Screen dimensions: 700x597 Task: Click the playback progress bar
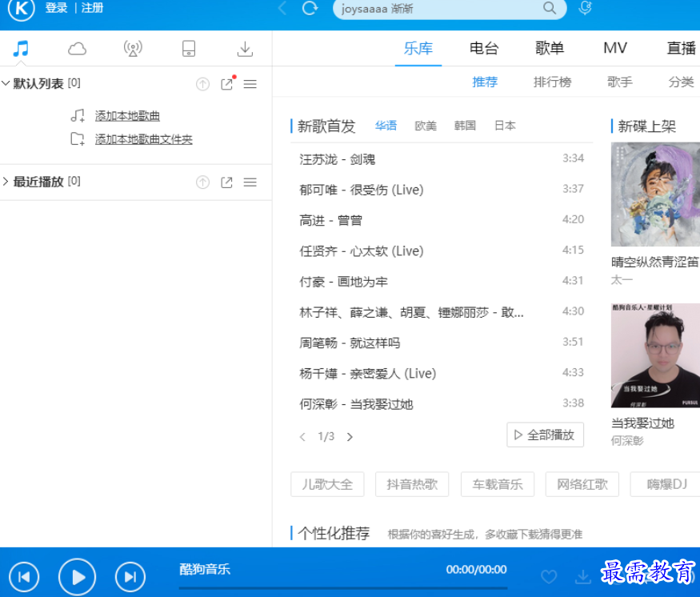coord(343,588)
